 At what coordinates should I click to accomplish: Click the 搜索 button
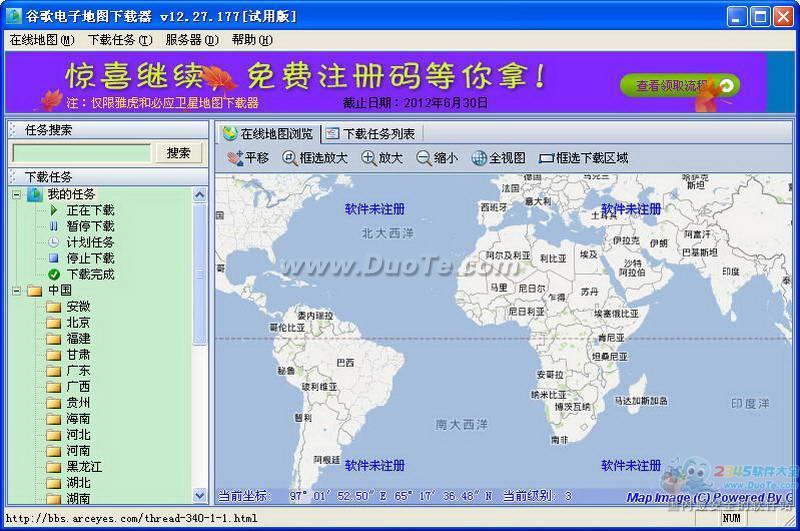click(178, 153)
